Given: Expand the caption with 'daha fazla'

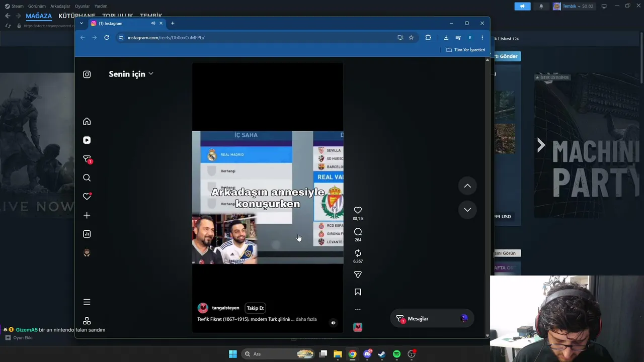Looking at the screenshot, I should [x=306, y=319].
